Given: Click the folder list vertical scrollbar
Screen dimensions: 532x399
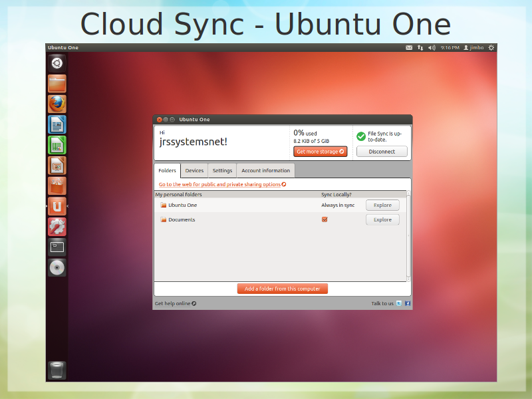Looking at the screenshot, I should point(408,236).
